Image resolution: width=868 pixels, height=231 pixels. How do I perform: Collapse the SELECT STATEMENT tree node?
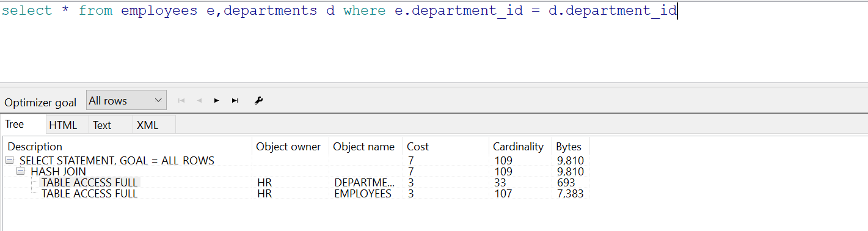pyautogui.click(x=10, y=161)
